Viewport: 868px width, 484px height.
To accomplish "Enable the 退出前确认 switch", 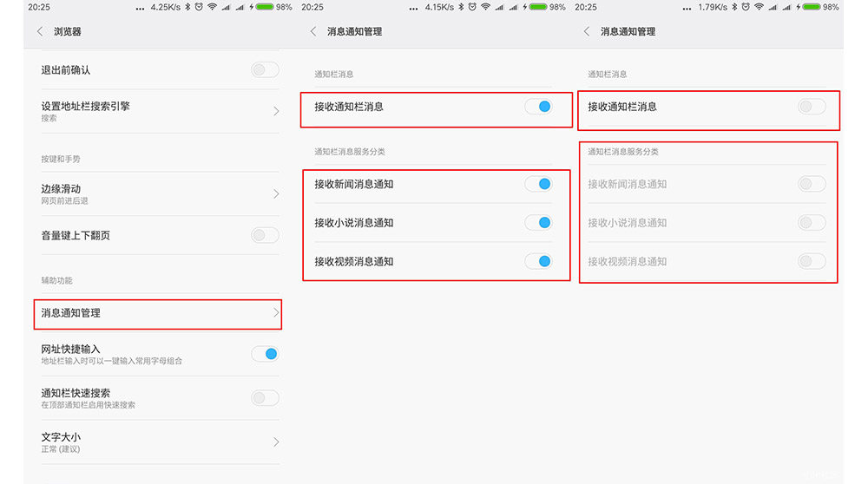I will coord(265,70).
